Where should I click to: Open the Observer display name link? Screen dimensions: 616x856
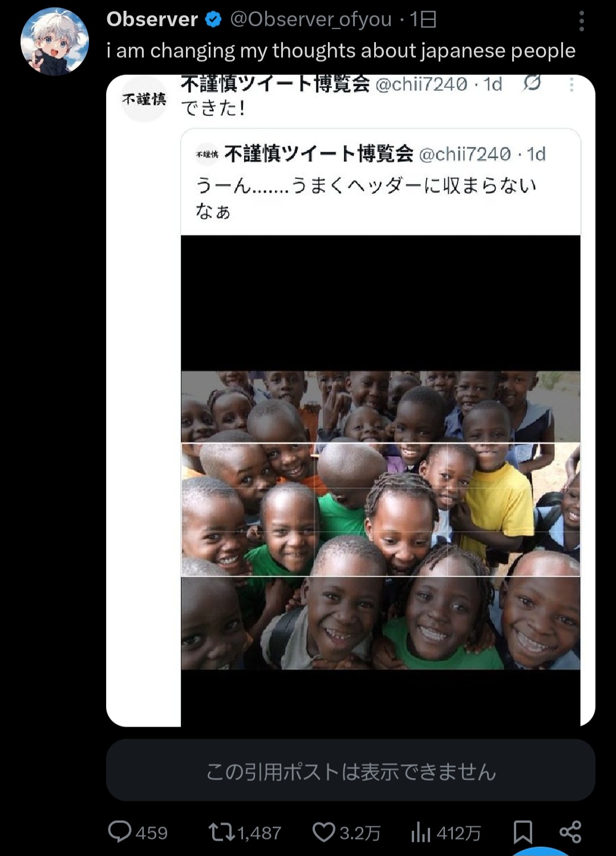152,19
